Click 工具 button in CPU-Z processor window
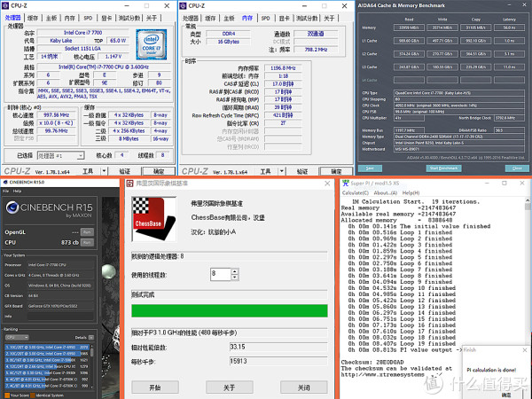 coord(88,171)
